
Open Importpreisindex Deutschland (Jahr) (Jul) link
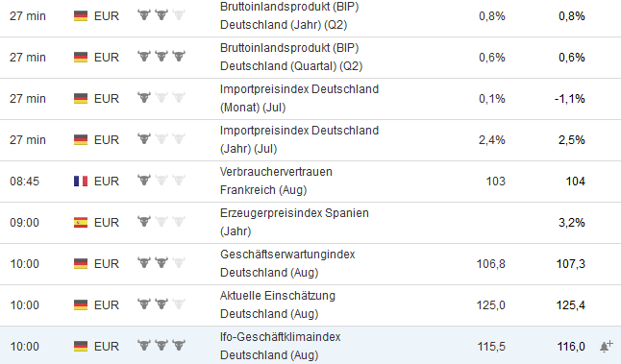pos(299,139)
